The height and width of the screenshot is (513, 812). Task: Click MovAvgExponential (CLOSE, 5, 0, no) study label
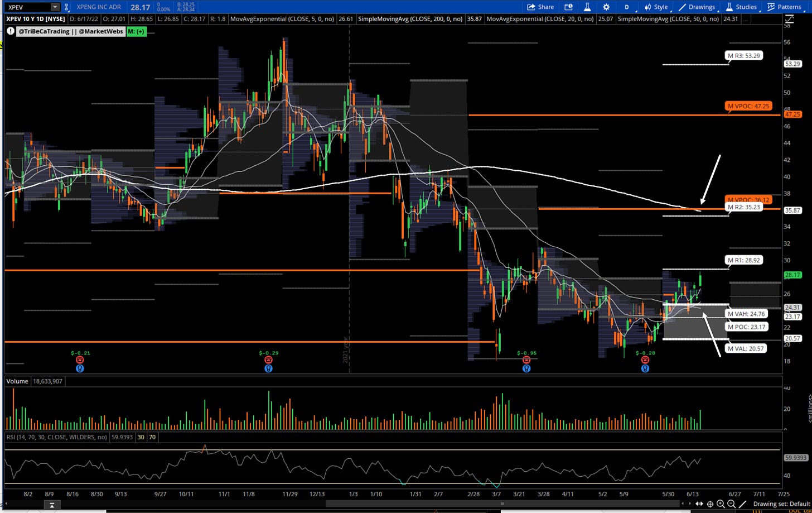pos(282,18)
